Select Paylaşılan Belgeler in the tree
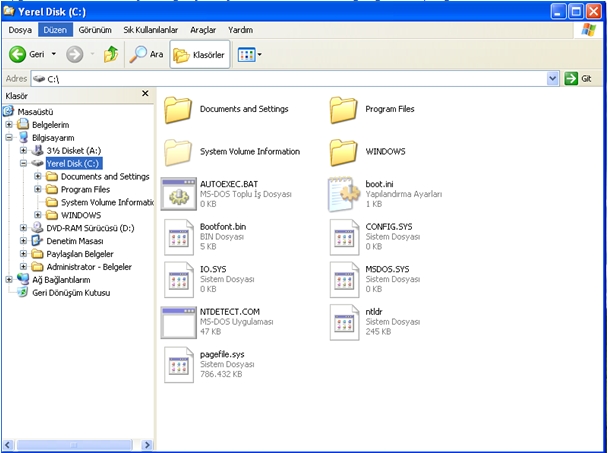 pyautogui.click(x=80, y=254)
